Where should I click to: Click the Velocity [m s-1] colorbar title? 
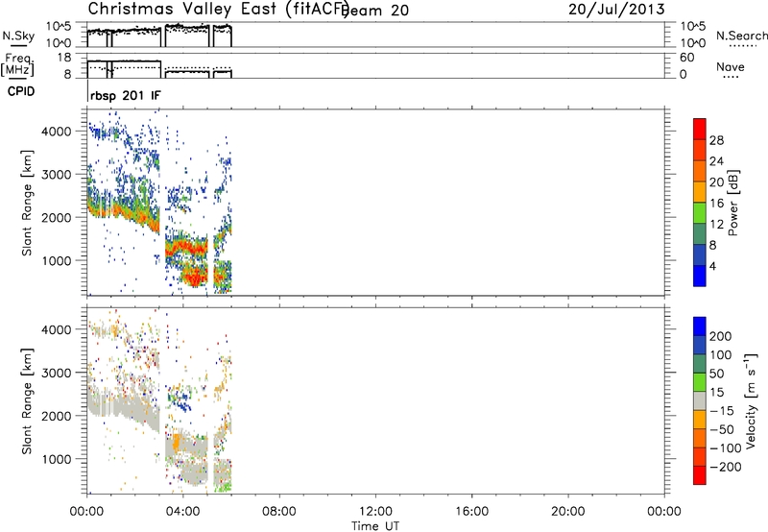click(751, 401)
